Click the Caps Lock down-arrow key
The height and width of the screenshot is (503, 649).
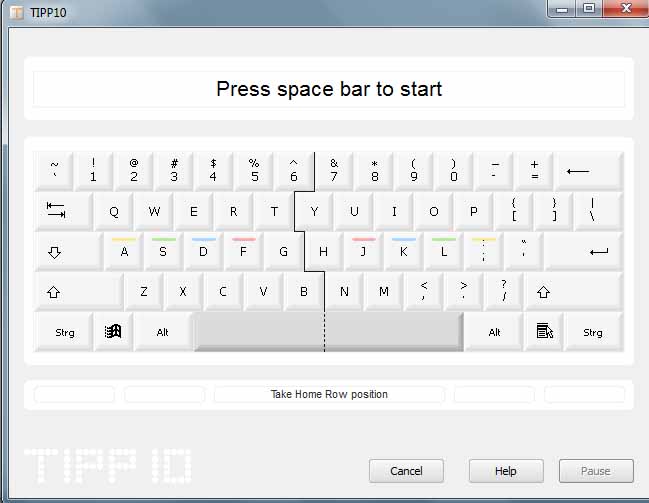[69, 251]
